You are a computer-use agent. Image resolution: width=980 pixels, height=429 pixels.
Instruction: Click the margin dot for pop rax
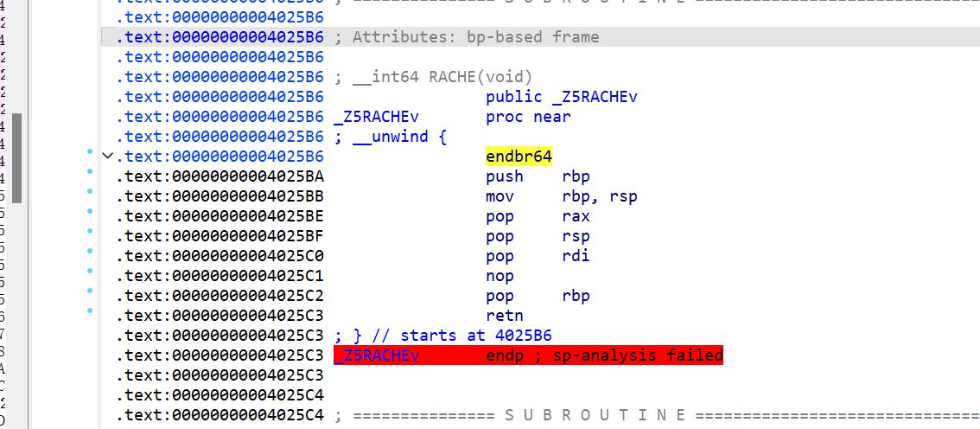(90, 211)
